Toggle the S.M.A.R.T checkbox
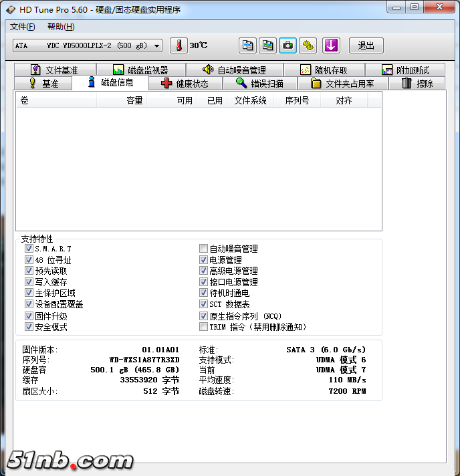The width and height of the screenshot is (460, 476). point(29,249)
